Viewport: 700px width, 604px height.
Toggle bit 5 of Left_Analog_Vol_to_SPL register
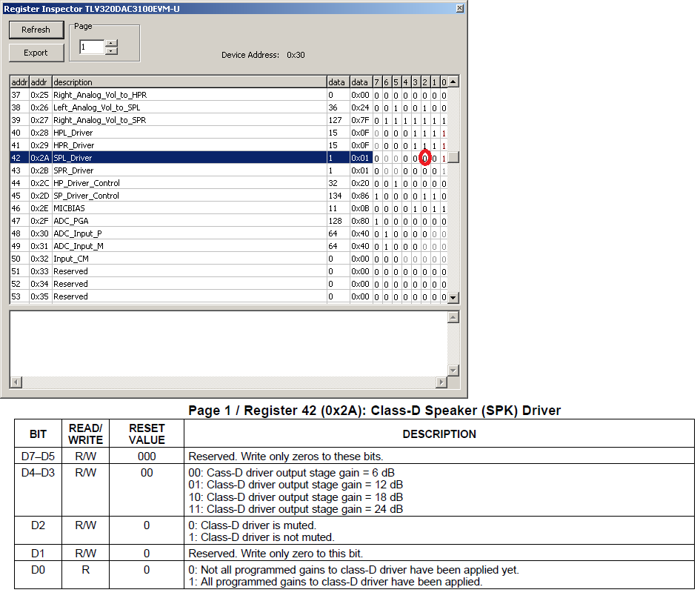396,107
